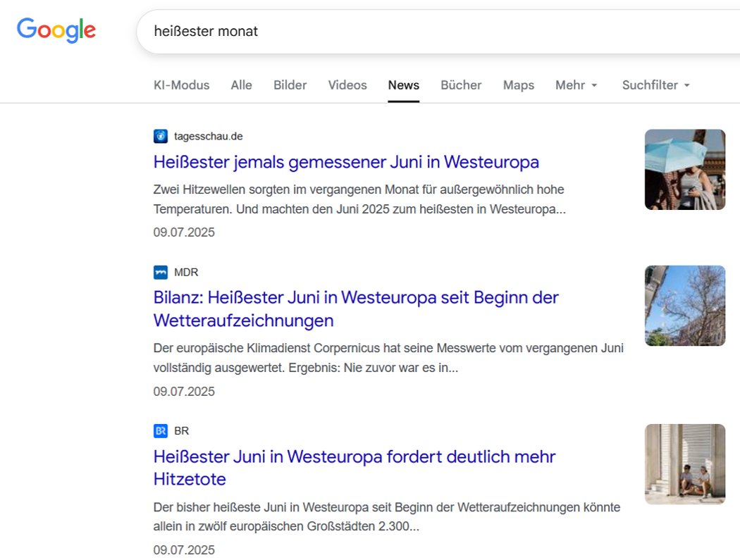Open the Mehr chevron arrow
The height and width of the screenshot is (560, 740).
[594, 86]
